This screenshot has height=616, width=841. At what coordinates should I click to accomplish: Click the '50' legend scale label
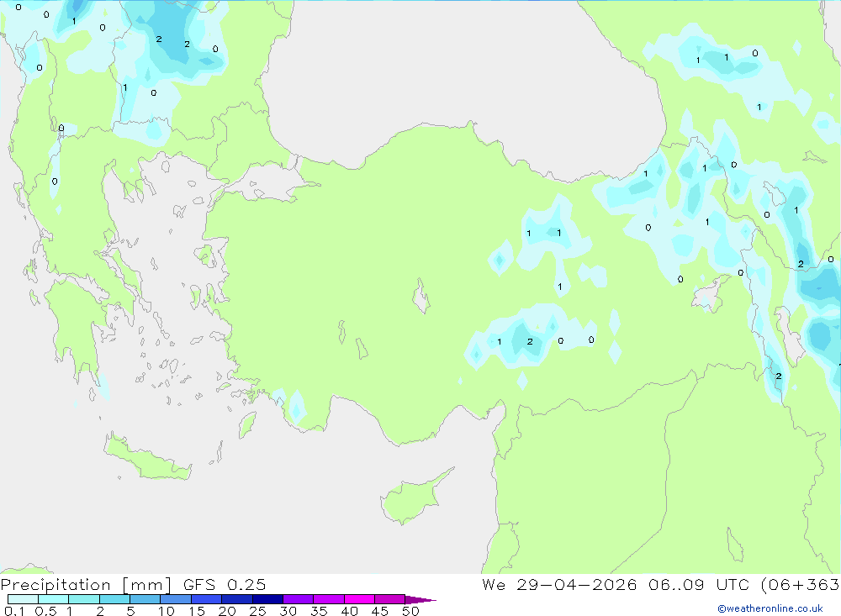(410, 611)
